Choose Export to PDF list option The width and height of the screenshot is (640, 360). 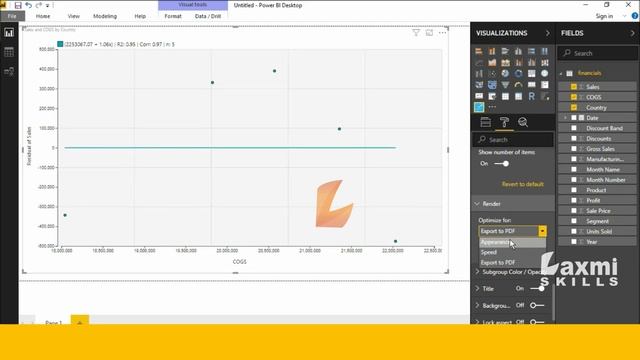click(512, 262)
